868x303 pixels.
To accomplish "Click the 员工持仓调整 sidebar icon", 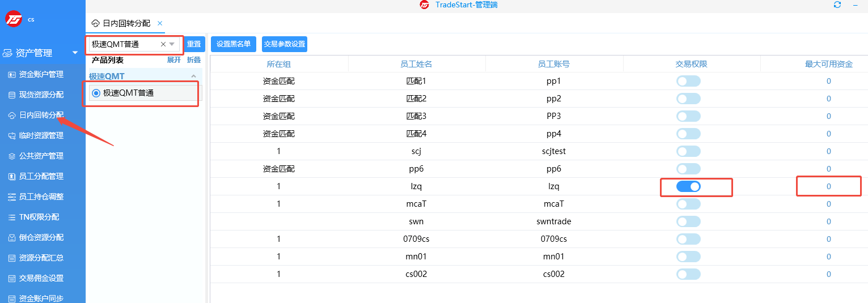I will coord(12,197).
